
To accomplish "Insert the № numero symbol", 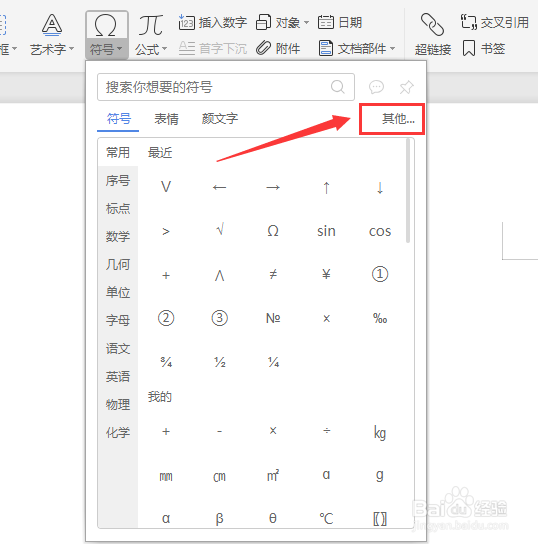I will coord(273,318).
